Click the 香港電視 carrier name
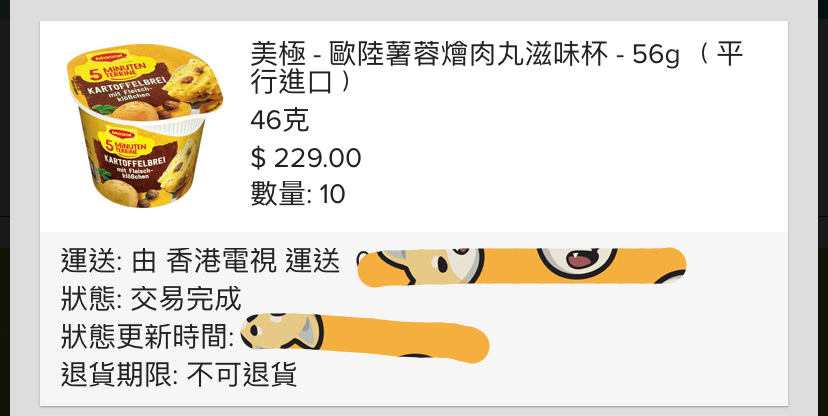This screenshot has height=416, width=828. tap(221, 261)
